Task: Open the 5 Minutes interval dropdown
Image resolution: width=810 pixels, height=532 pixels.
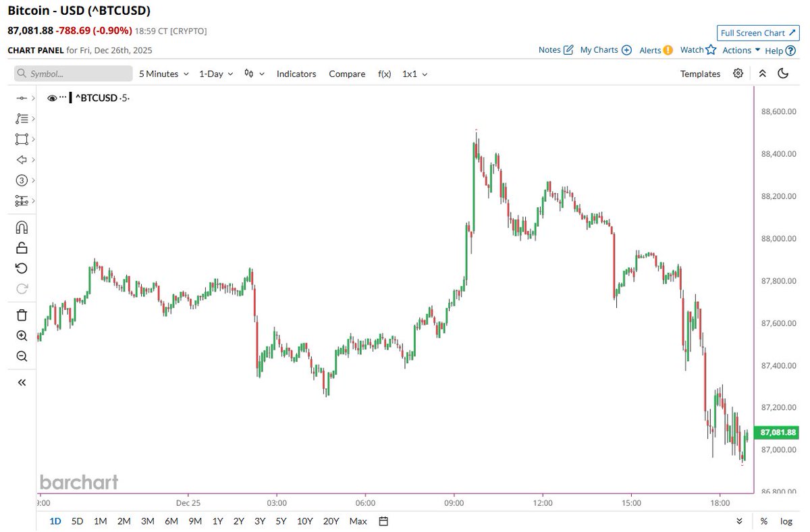Action: [163, 74]
